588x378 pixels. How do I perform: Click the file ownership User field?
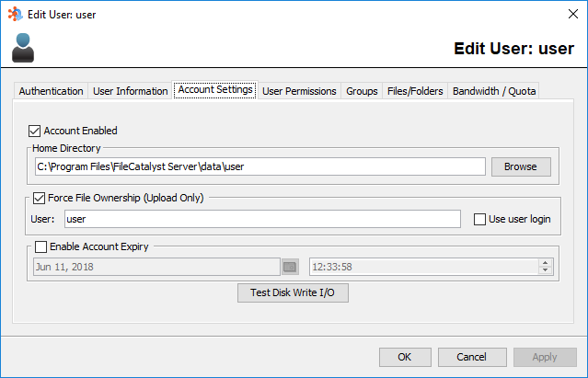pos(262,219)
